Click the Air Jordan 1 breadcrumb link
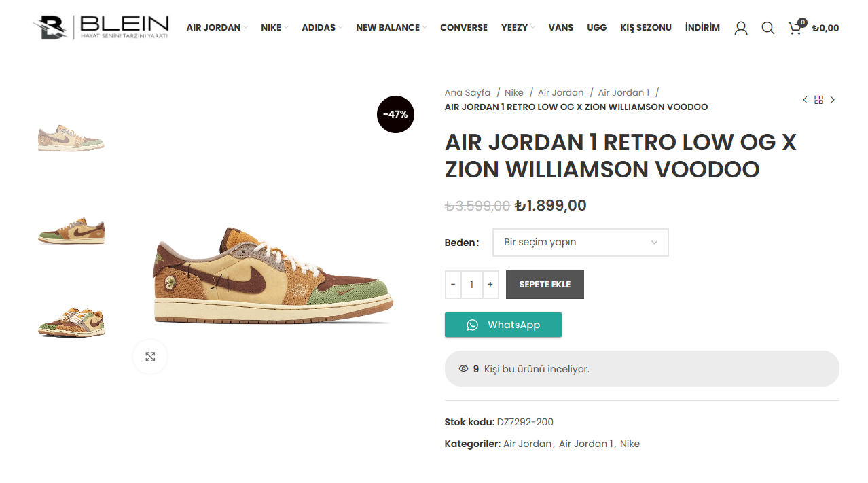This screenshot has width=868, height=483. click(x=623, y=92)
